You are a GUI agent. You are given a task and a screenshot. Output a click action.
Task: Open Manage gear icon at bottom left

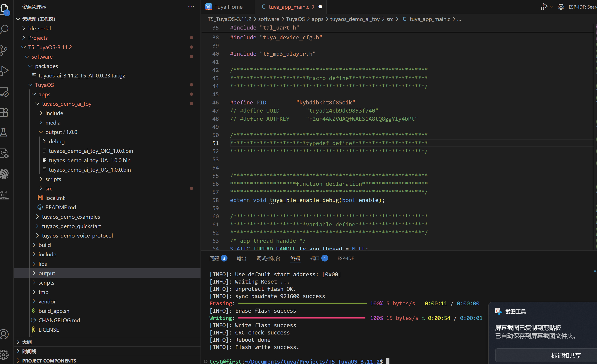point(4,355)
